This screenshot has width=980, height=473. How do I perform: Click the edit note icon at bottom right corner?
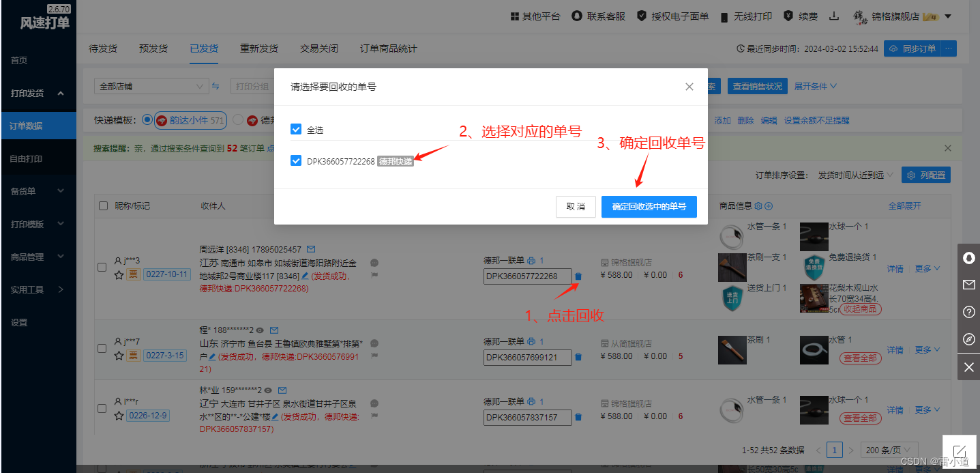960,451
